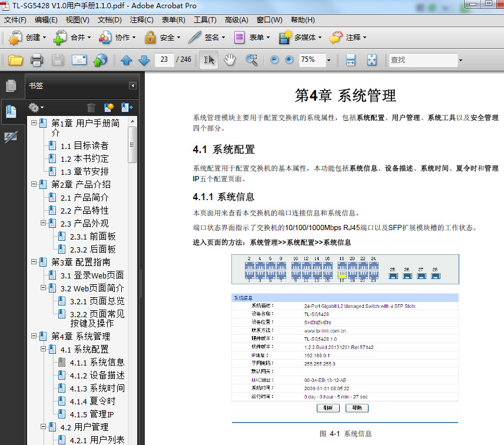The image size is (504, 445).
Task: Collapse the 2.3 产品外观 bookmark
Action: click(x=43, y=222)
